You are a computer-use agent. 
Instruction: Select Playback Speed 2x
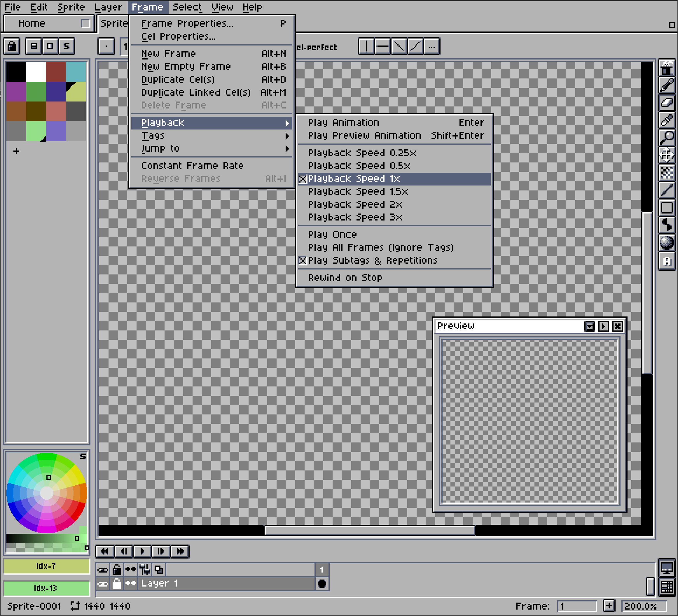point(394,204)
